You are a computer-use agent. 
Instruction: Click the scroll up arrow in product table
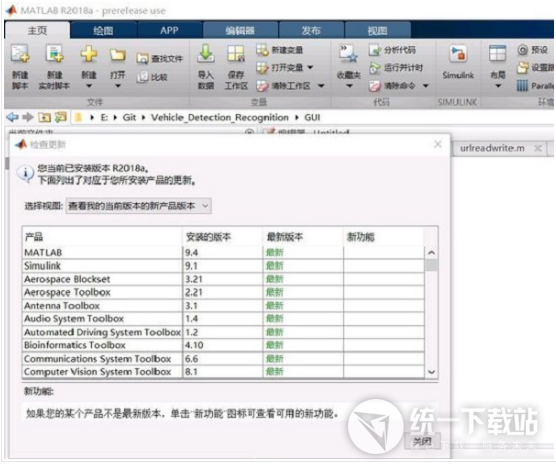tap(432, 253)
